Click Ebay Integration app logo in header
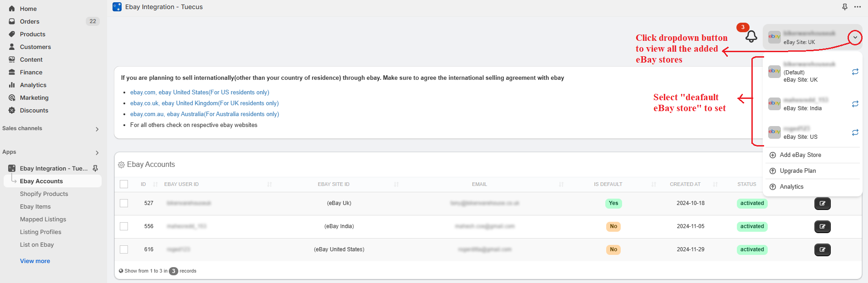Screen dimensions: 868x283 coord(117,7)
